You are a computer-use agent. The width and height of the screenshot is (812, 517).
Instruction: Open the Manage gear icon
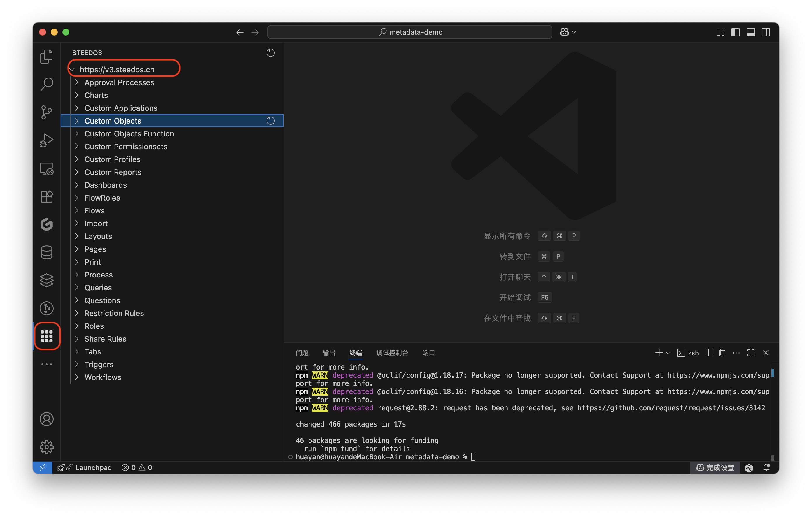(x=47, y=447)
